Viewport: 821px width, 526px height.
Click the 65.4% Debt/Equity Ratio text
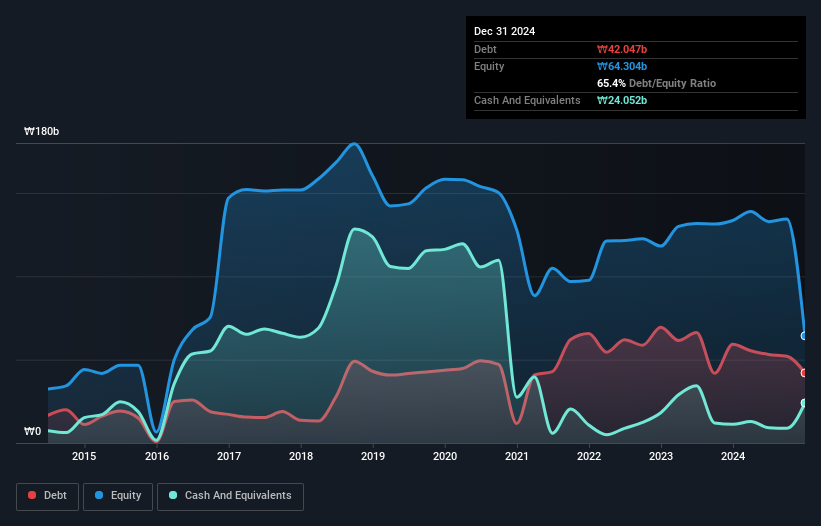[656, 83]
